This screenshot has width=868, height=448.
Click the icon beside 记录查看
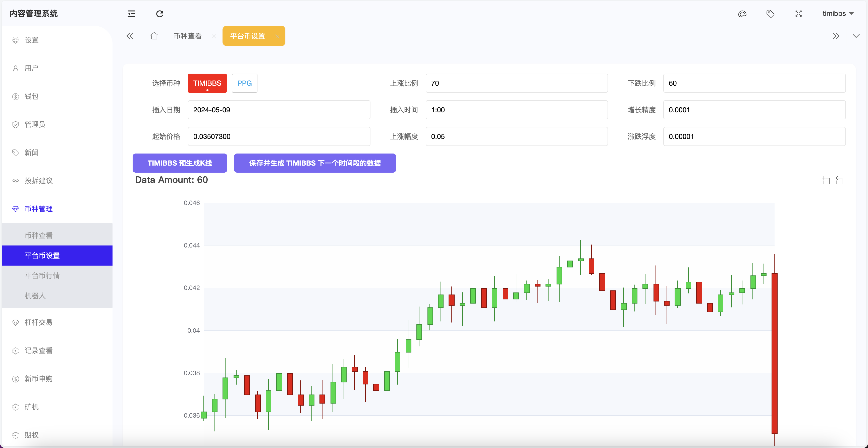pyautogui.click(x=16, y=351)
